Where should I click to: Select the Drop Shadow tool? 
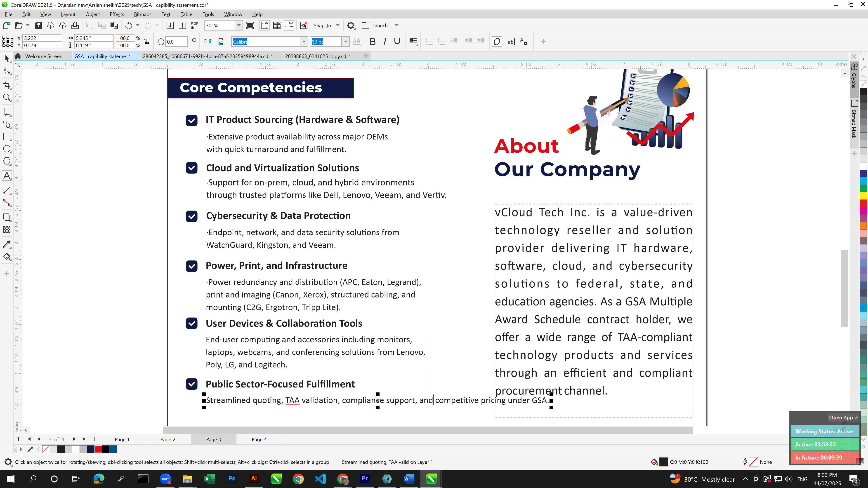click(7, 217)
